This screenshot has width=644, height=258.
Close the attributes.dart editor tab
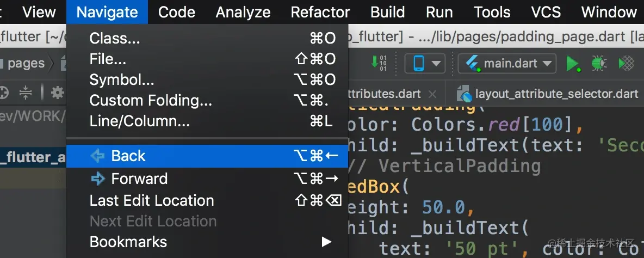click(432, 94)
